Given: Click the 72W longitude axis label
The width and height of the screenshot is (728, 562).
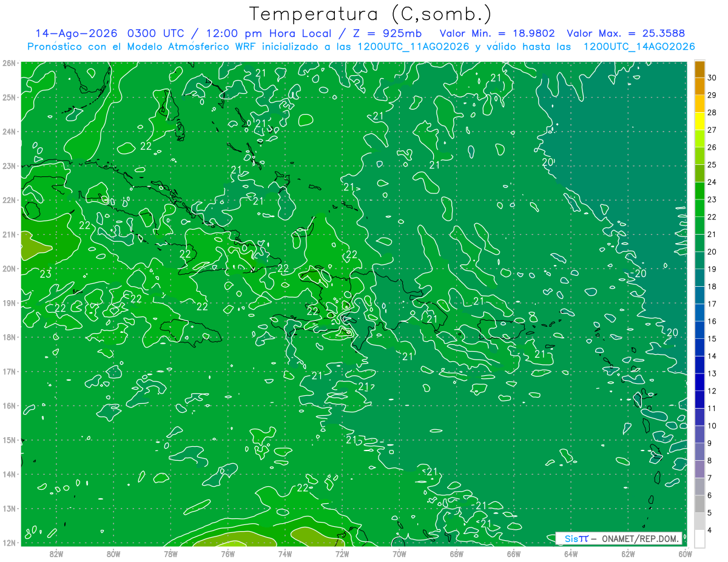Looking at the screenshot, I should coord(342,553).
